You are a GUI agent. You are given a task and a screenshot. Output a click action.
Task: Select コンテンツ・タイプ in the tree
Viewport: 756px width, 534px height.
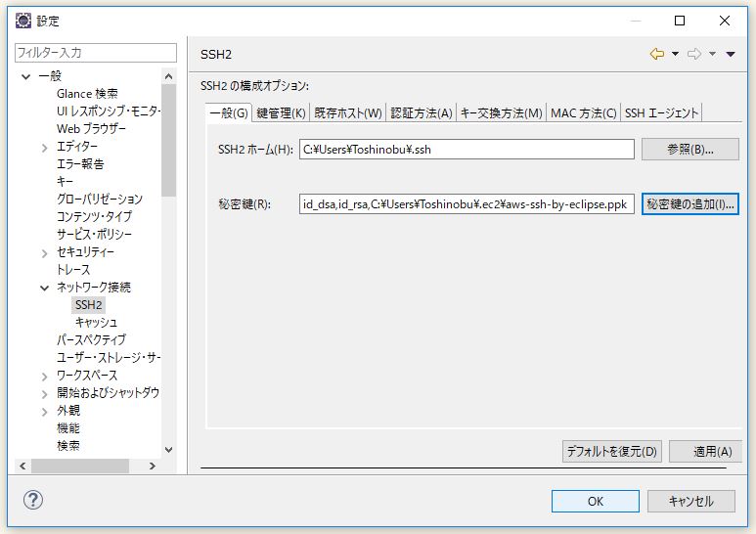(x=94, y=217)
